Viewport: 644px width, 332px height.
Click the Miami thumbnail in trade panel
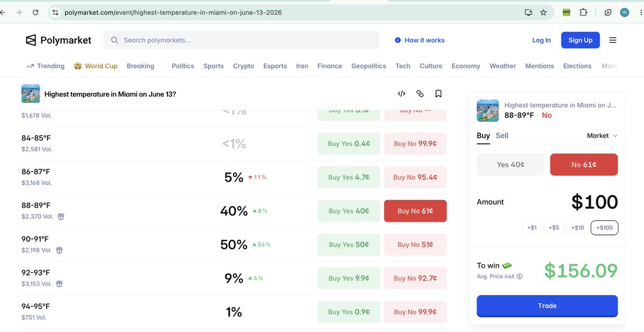pos(488,110)
